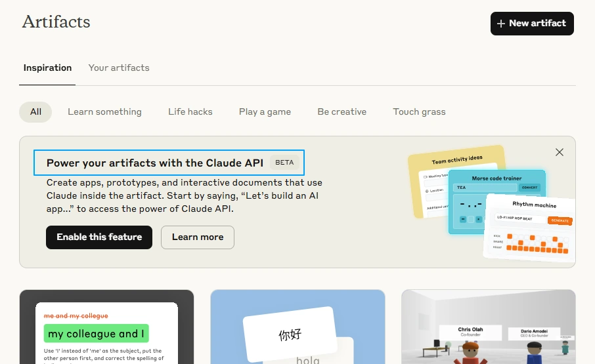This screenshot has width=595, height=364.
Task: Open the 3D office team artifact card
Action: (489, 327)
